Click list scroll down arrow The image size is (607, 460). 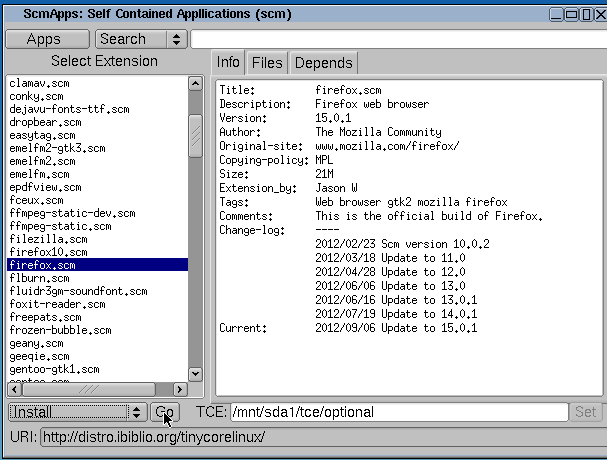[x=195, y=374]
